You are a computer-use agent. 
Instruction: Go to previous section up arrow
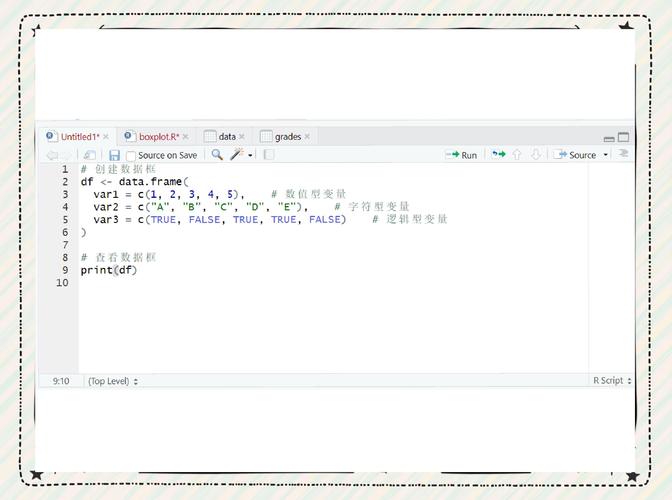point(517,155)
